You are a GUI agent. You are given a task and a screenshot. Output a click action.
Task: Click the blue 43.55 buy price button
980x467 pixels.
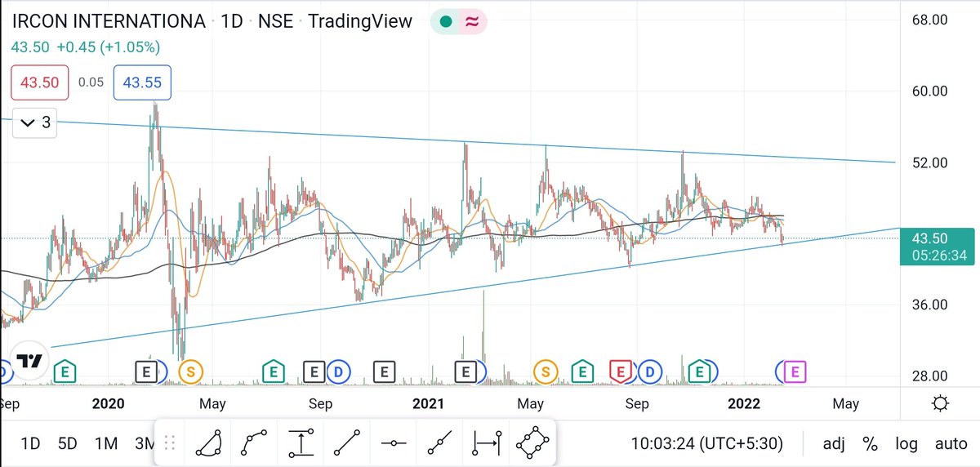[x=141, y=82]
